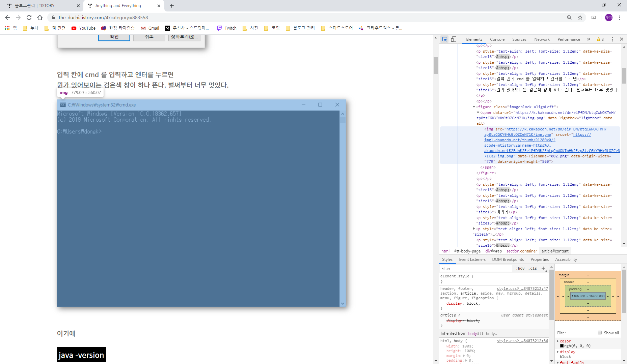This screenshot has width=627, height=364.
Task: Select article#content breadcrumb
Action: coord(555,251)
